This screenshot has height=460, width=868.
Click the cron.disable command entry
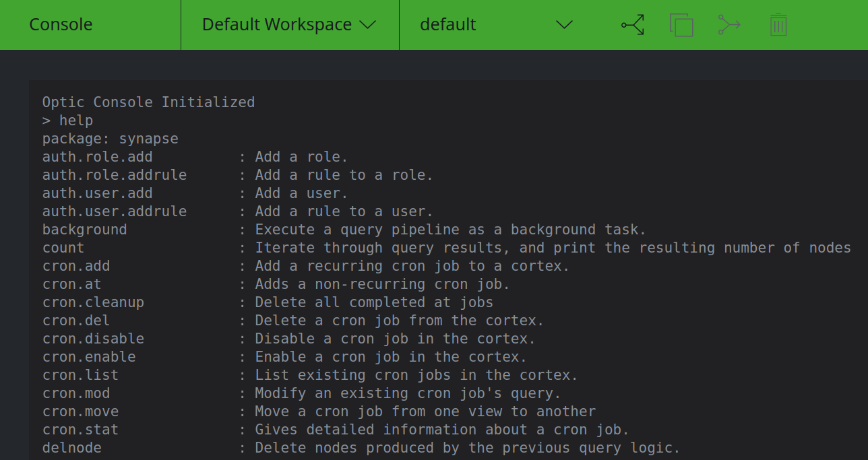point(93,339)
